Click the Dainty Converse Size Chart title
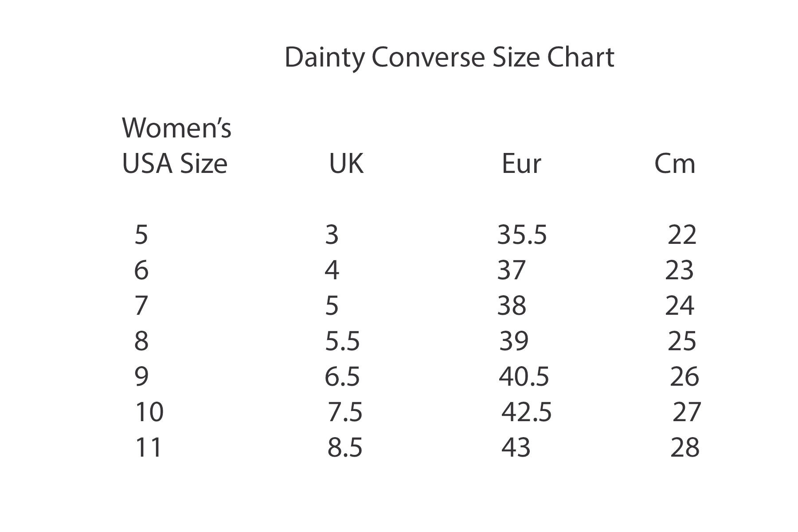The image size is (798, 532). pos(449,58)
